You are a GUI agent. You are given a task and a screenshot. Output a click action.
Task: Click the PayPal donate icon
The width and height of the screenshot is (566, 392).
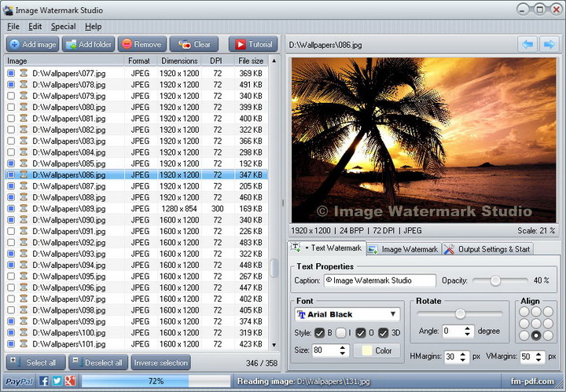18,381
